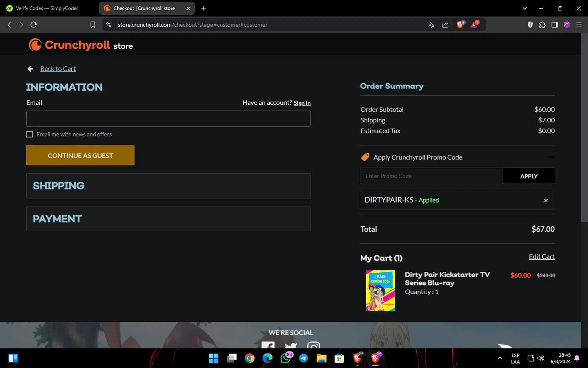Open File Explorer from the taskbar
Image resolution: width=588 pixels, height=368 pixels.
click(321, 358)
